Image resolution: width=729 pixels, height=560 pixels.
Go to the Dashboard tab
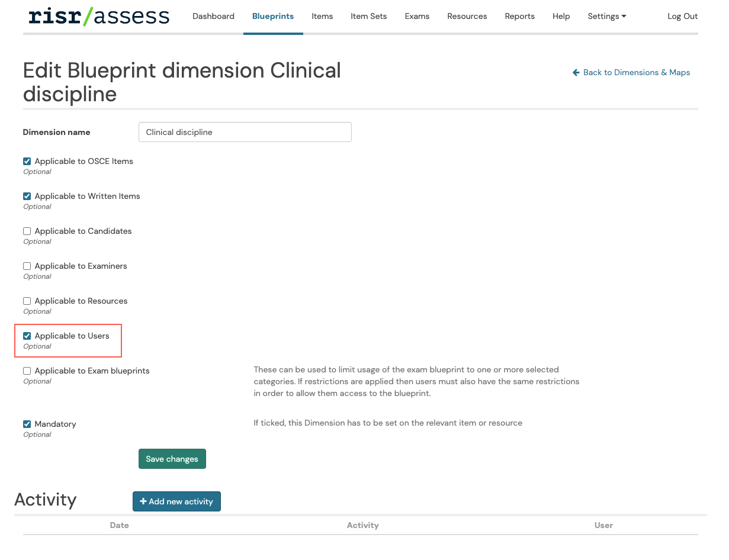pyautogui.click(x=213, y=16)
